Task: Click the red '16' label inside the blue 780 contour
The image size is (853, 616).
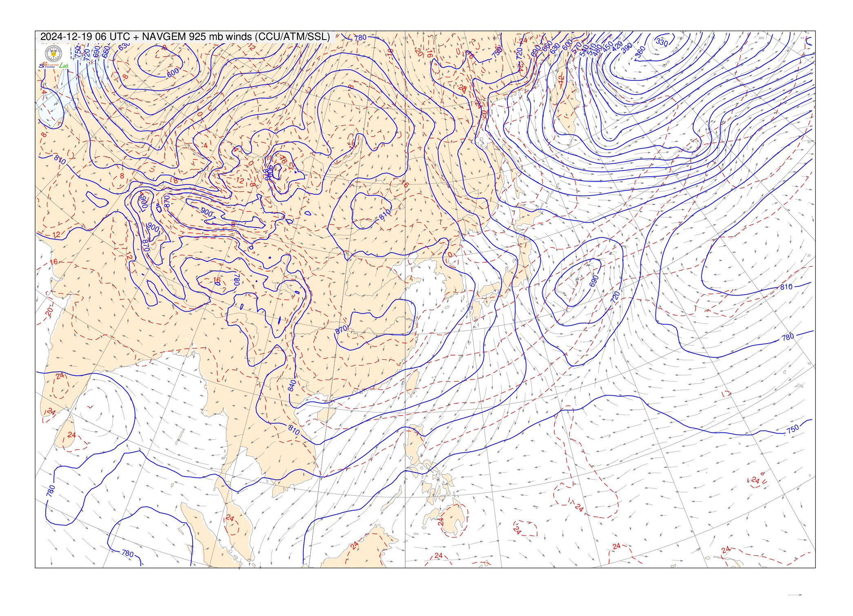Action: pos(217,280)
